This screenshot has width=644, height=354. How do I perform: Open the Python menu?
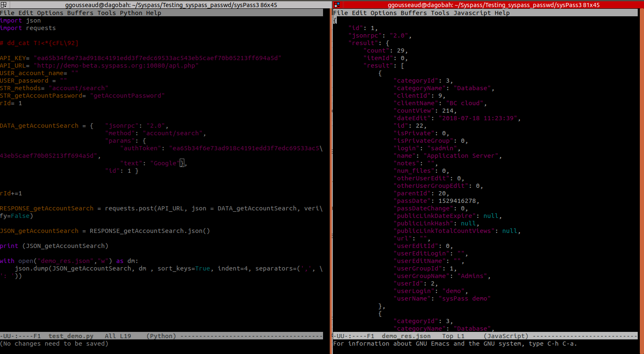click(131, 13)
